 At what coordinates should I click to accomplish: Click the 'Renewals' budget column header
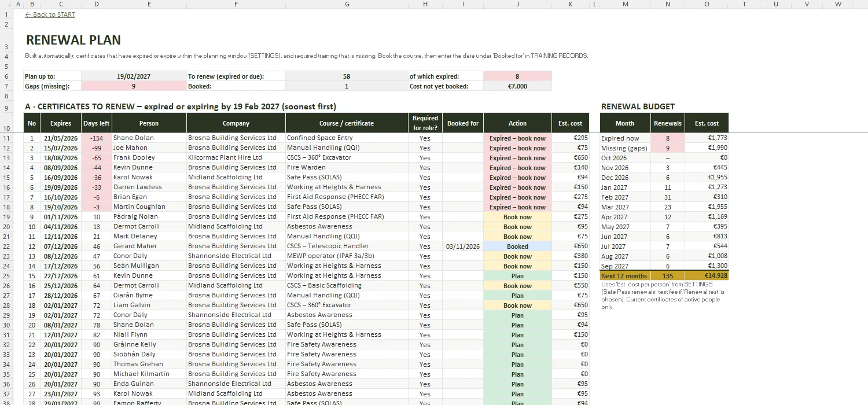[668, 123]
